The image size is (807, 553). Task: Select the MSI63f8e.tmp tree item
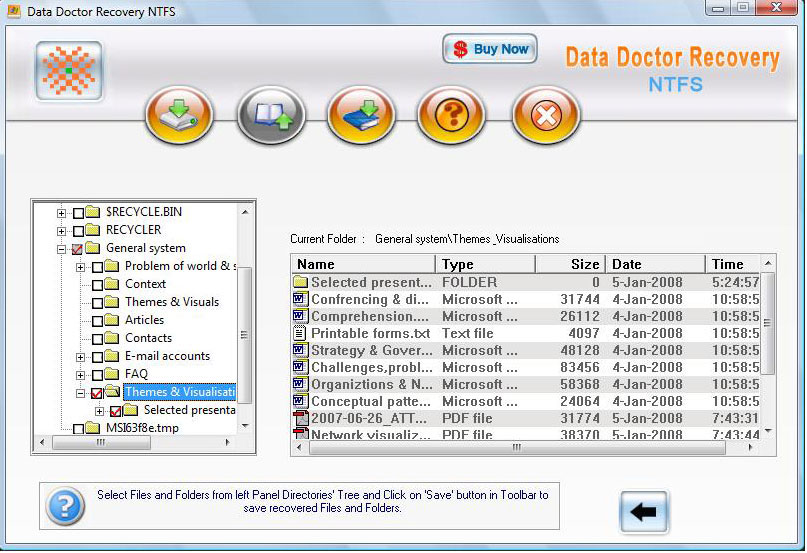point(142,427)
